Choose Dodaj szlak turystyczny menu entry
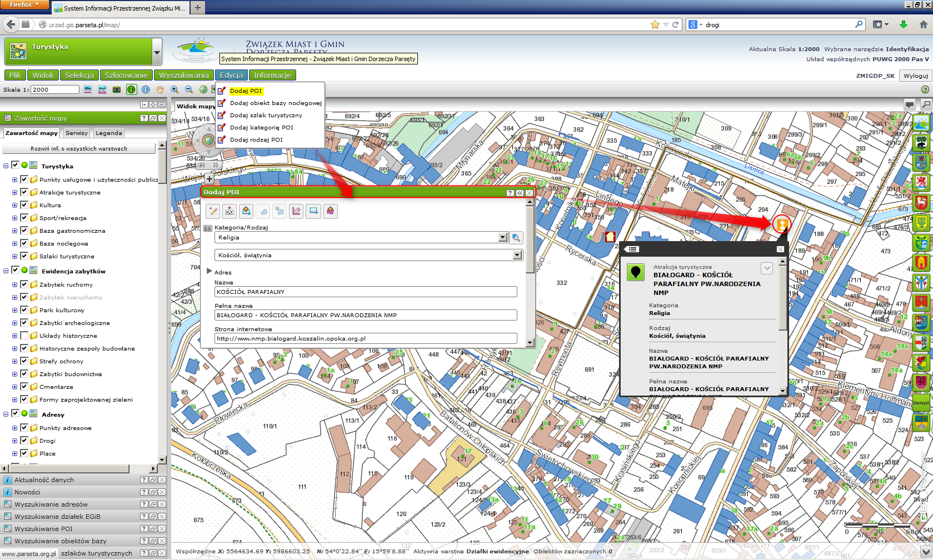Screen dimensions: 933x560 coord(266,115)
